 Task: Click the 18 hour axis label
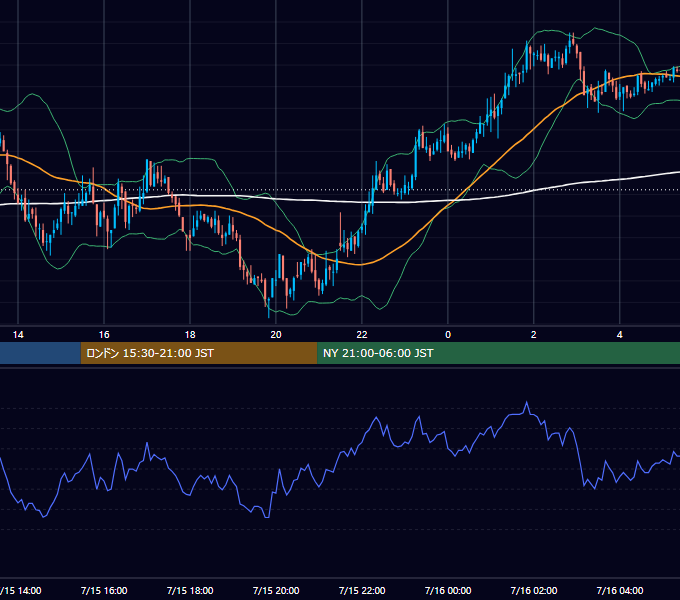coord(190,335)
